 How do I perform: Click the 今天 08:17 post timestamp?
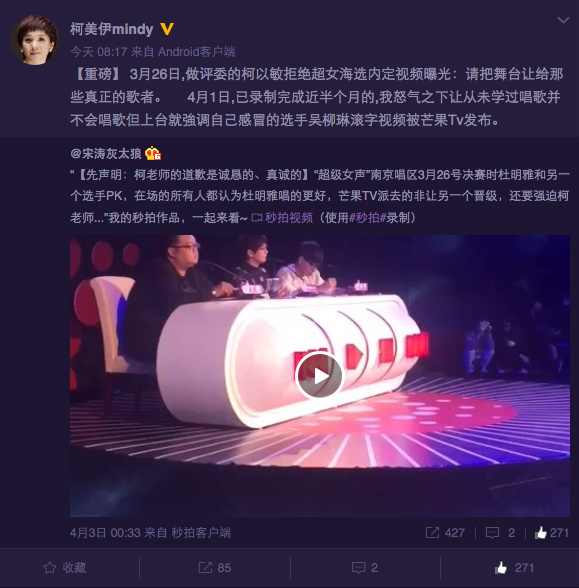(99, 52)
